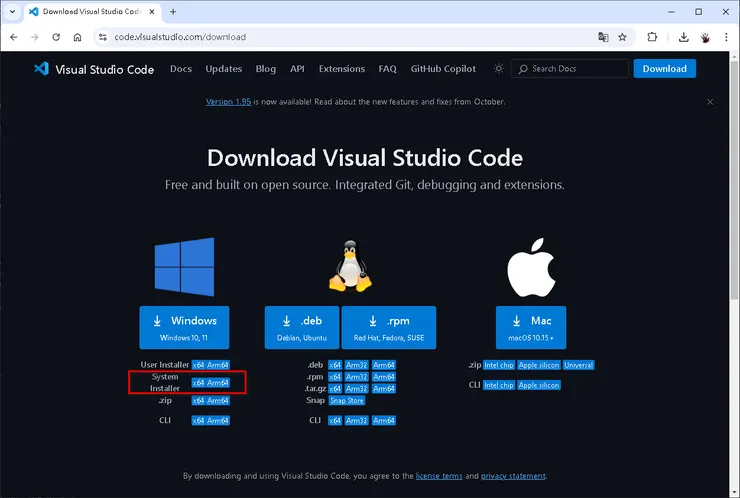This screenshot has height=498, width=740.
Task: Open the browser extensions puzzle icon
Action: [652, 37]
